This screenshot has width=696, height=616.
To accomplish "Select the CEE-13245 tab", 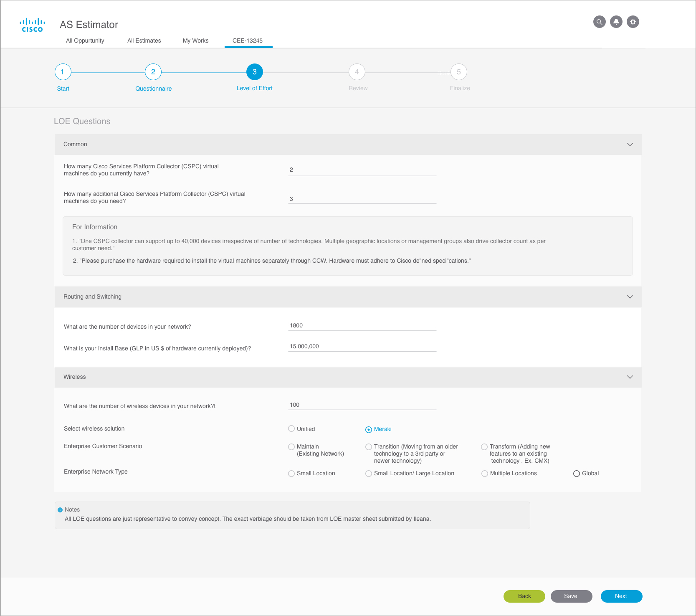I will pos(248,41).
